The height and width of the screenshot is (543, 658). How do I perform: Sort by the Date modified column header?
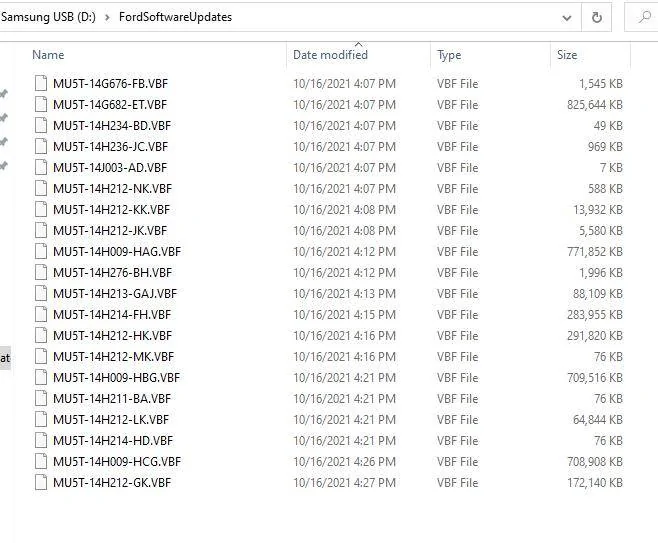[x=330, y=55]
